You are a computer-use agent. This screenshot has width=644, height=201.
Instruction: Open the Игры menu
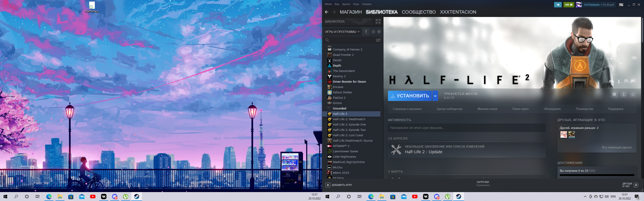[x=356, y=4]
